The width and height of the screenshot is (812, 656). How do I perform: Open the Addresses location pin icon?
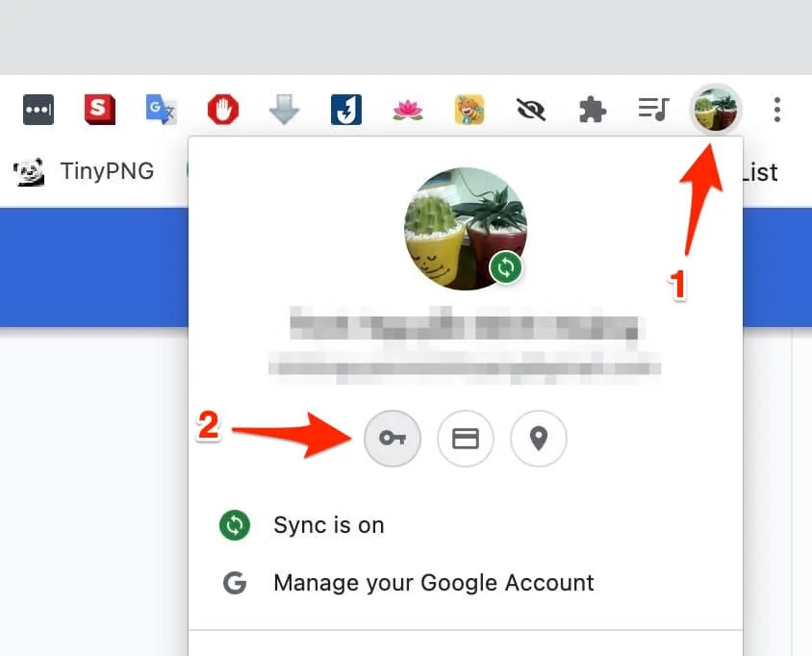click(x=539, y=439)
